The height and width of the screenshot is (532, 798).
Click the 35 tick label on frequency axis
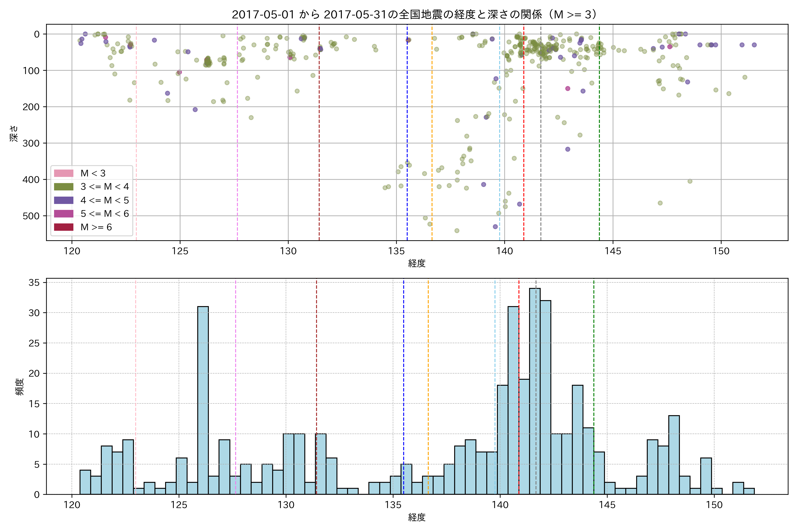pyautogui.click(x=34, y=283)
